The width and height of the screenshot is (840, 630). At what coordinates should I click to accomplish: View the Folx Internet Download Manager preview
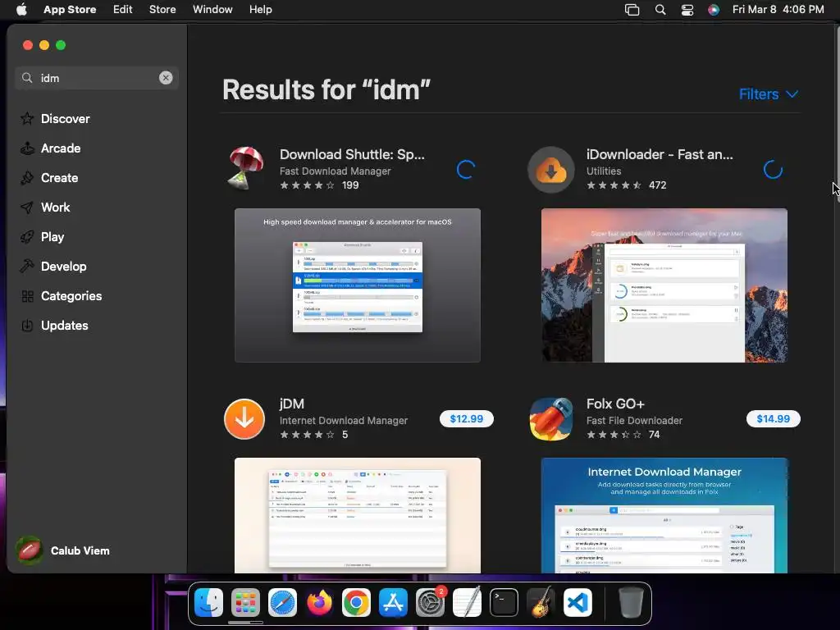pos(664,515)
